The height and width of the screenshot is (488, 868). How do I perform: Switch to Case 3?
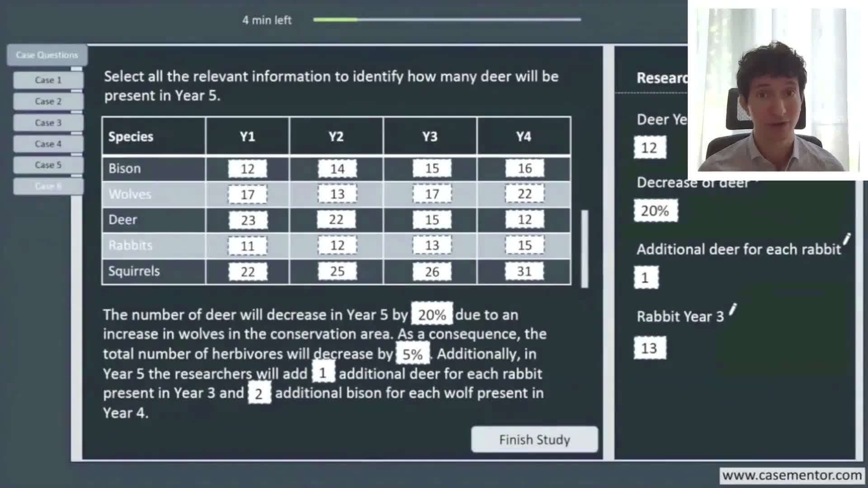[x=48, y=122]
